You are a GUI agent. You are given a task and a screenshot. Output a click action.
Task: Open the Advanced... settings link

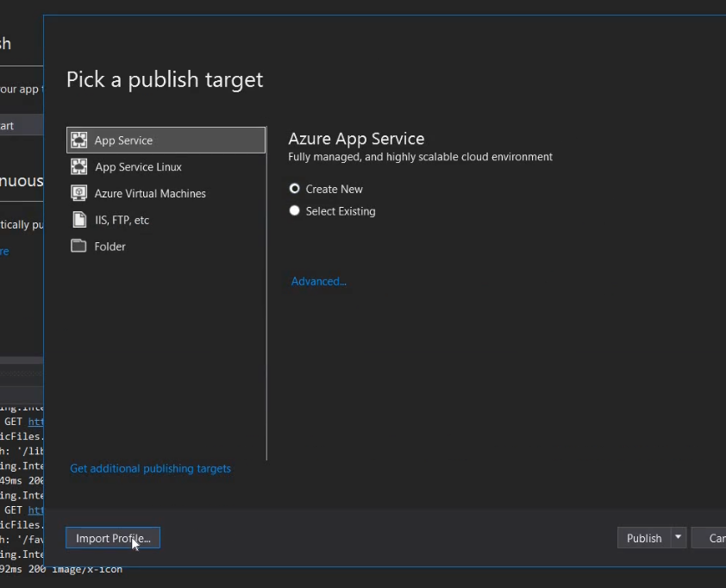pyautogui.click(x=318, y=281)
